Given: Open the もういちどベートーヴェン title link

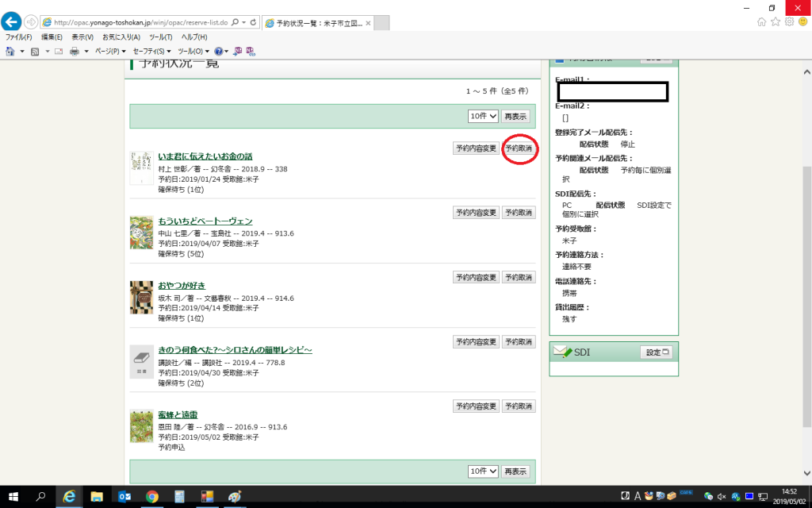Looking at the screenshot, I should point(205,221).
